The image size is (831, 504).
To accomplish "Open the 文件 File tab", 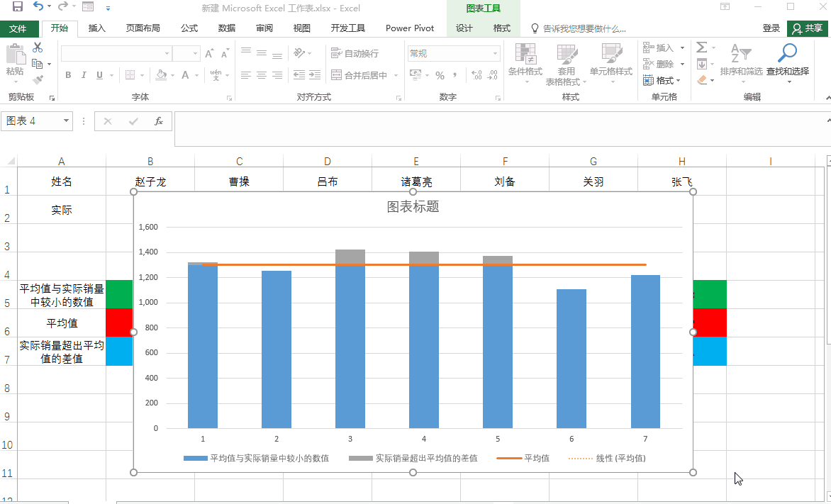I will (18, 28).
